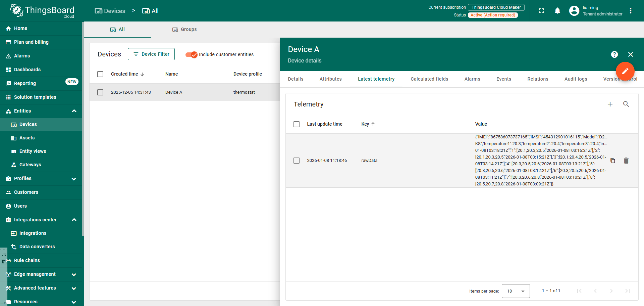Click the Devices breadcrumb link

tap(110, 11)
